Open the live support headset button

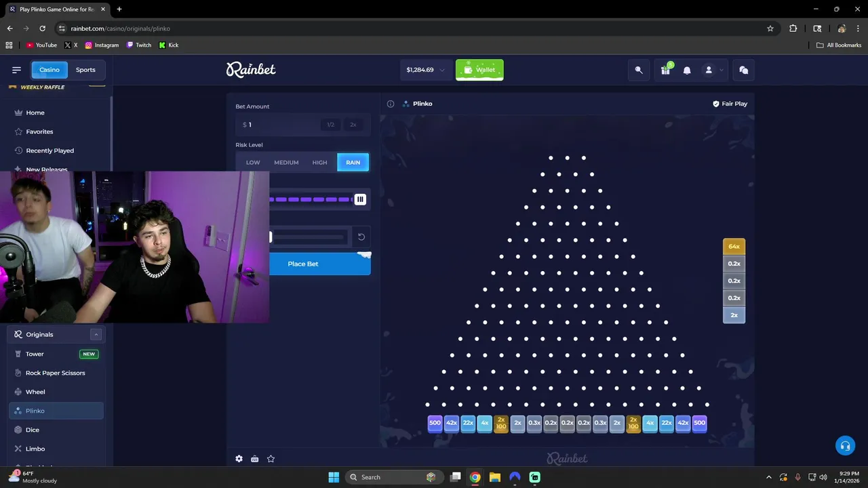845,446
